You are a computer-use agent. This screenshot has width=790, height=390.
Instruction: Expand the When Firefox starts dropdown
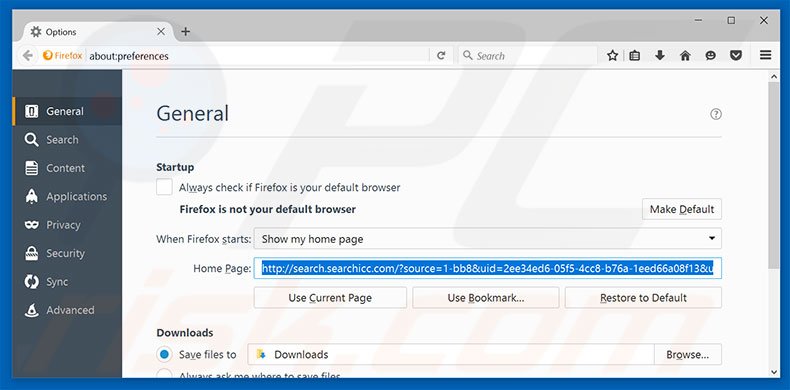[488, 238]
